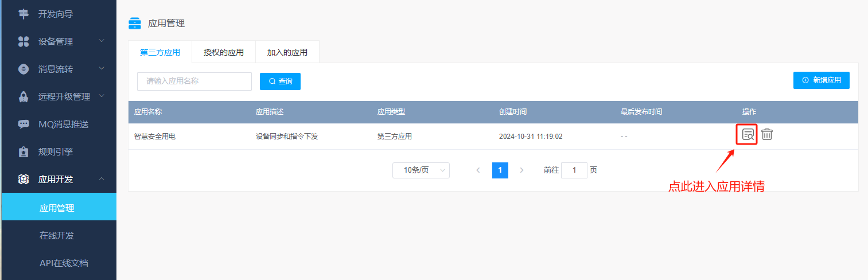The width and height of the screenshot is (868, 280).
Task: Click the 规则引擎 sidebar icon
Action: tap(24, 152)
